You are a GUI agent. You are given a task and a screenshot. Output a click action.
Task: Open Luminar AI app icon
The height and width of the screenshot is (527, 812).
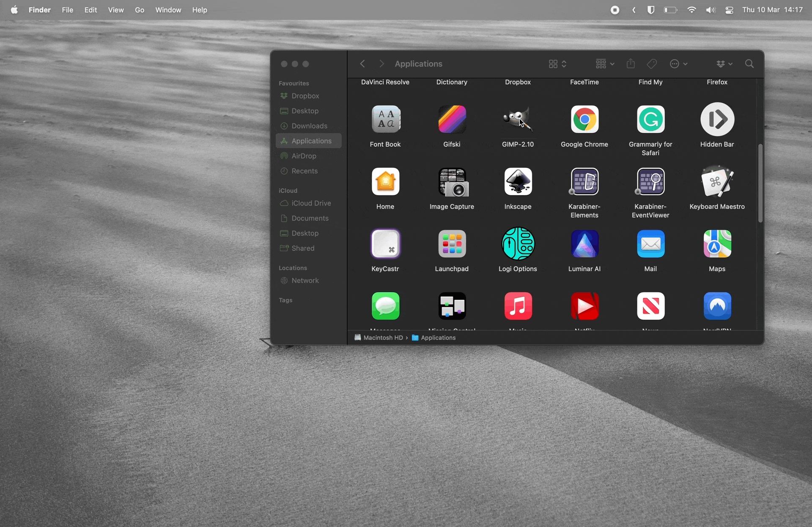(584, 244)
